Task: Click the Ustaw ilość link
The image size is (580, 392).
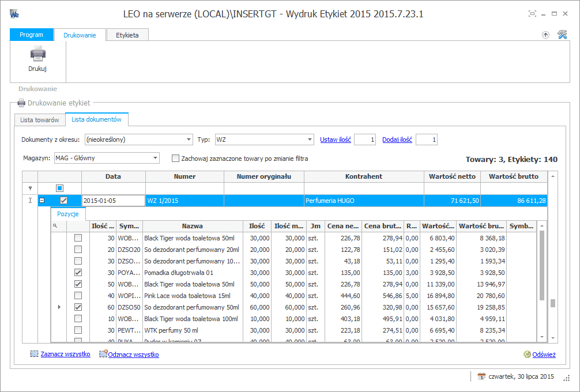Action: [x=336, y=140]
